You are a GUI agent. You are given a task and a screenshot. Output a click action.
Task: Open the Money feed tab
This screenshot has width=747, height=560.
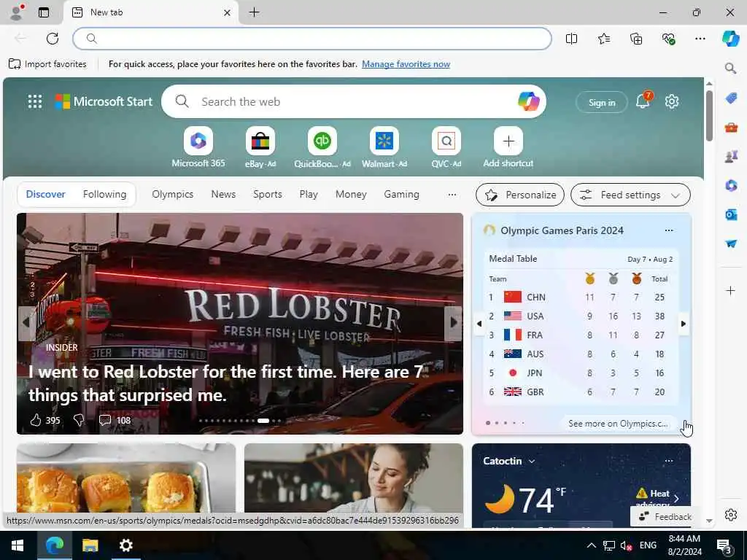point(351,194)
